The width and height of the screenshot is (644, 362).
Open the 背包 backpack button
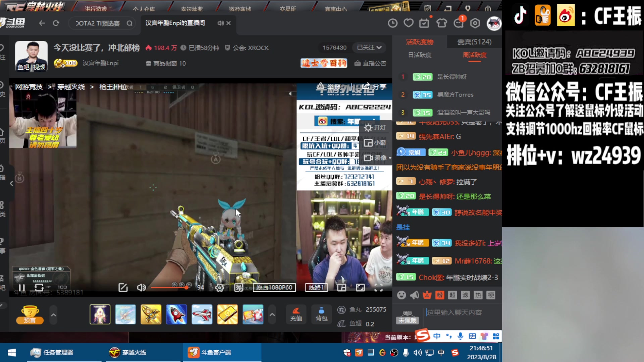(x=321, y=314)
